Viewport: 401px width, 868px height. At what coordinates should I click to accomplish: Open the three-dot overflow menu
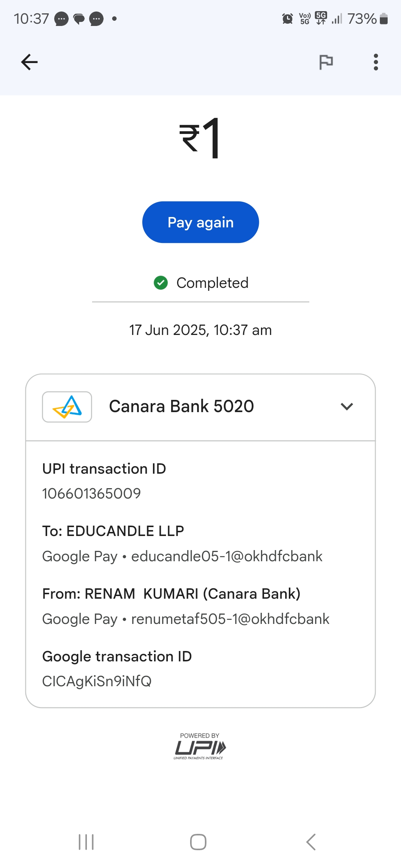(376, 62)
